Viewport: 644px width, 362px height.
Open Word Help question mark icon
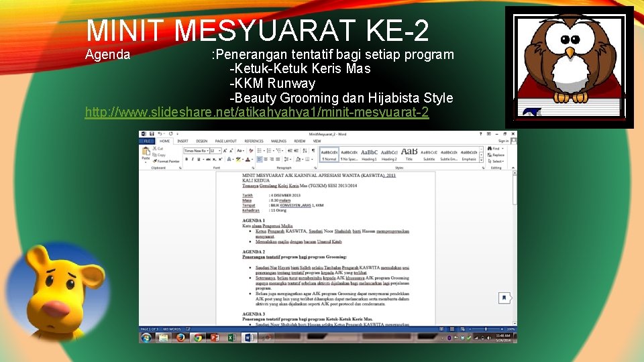[x=480, y=134]
